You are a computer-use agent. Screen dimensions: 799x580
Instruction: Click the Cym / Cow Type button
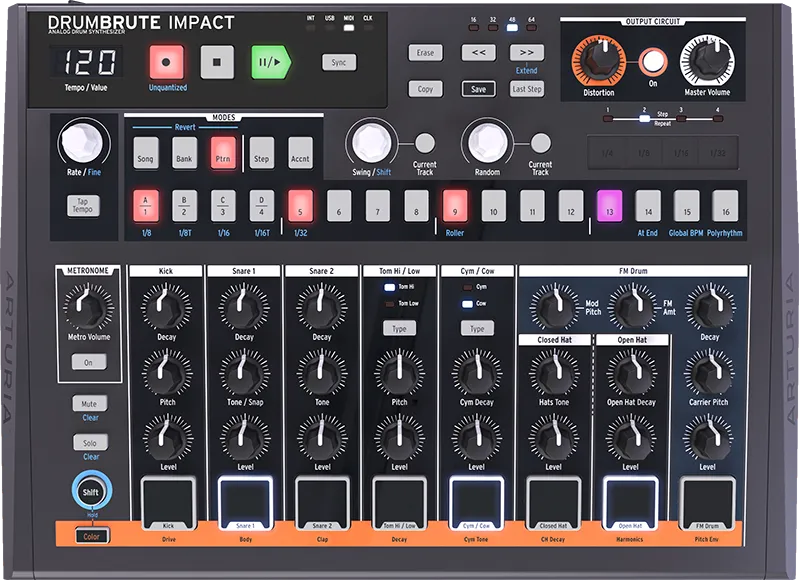point(477,329)
